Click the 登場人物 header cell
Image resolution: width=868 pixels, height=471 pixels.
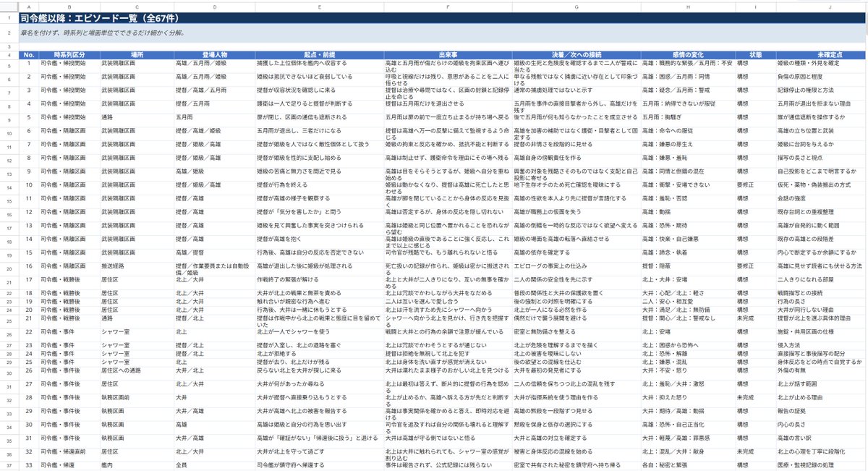pyautogui.click(x=214, y=55)
